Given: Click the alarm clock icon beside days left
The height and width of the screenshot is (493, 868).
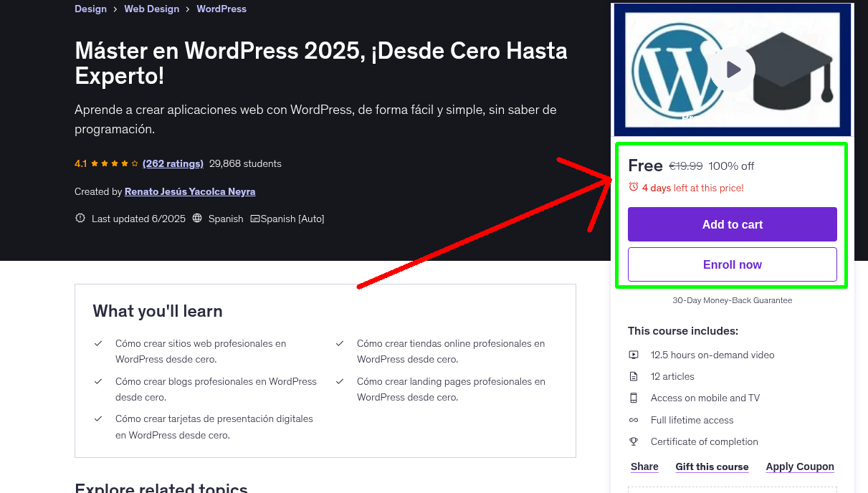Looking at the screenshot, I should pyautogui.click(x=633, y=187).
